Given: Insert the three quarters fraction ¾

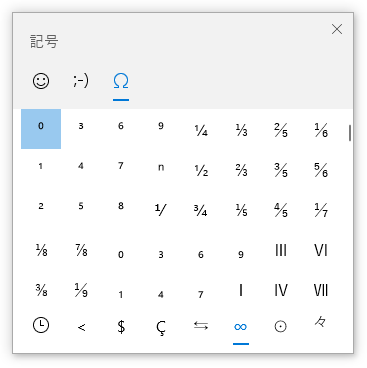Looking at the screenshot, I should [x=201, y=209].
